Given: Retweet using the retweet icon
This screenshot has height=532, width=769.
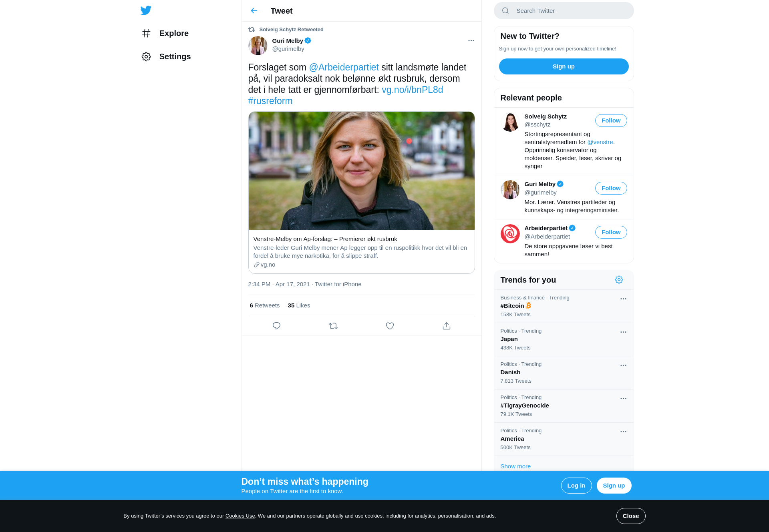Looking at the screenshot, I should (x=333, y=326).
